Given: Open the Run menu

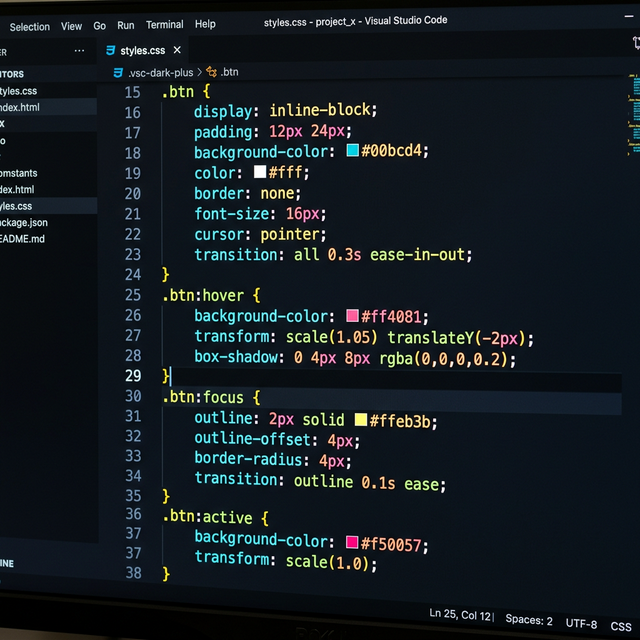Looking at the screenshot, I should [x=126, y=25].
